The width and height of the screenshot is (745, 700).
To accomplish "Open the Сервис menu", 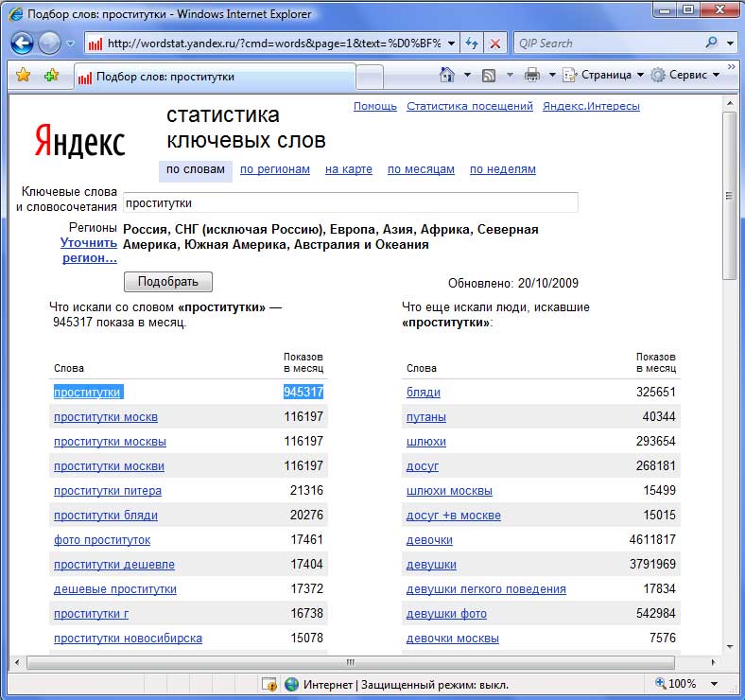I will [x=685, y=75].
